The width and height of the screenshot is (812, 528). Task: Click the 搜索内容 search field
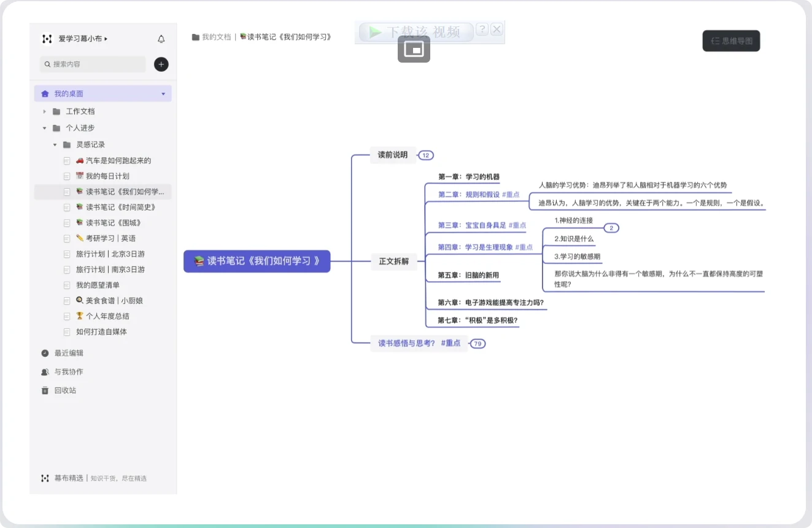93,64
